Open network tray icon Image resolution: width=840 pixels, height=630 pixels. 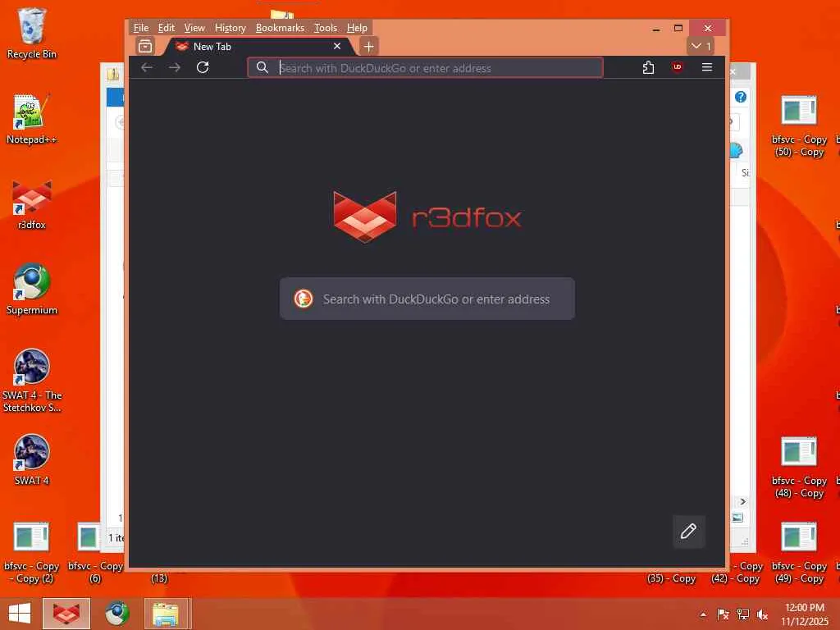click(x=743, y=614)
